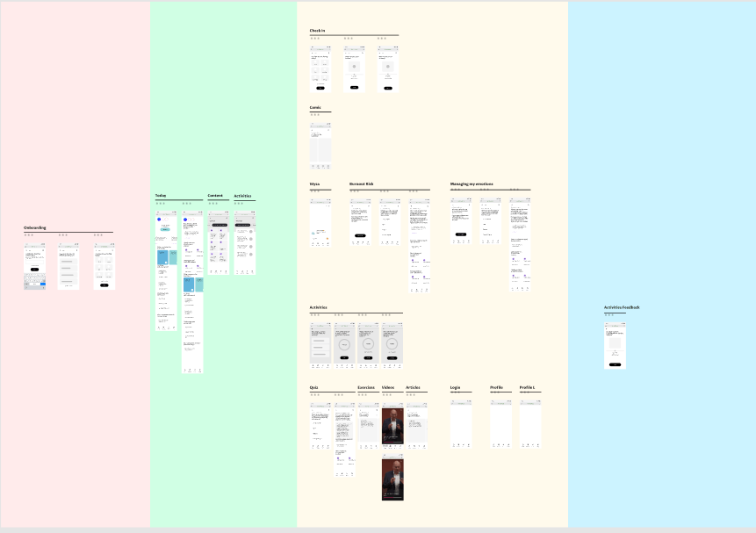Click the red video progress bar in the Videos frame
This screenshot has width=756, height=533.
(x=389, y=443)
